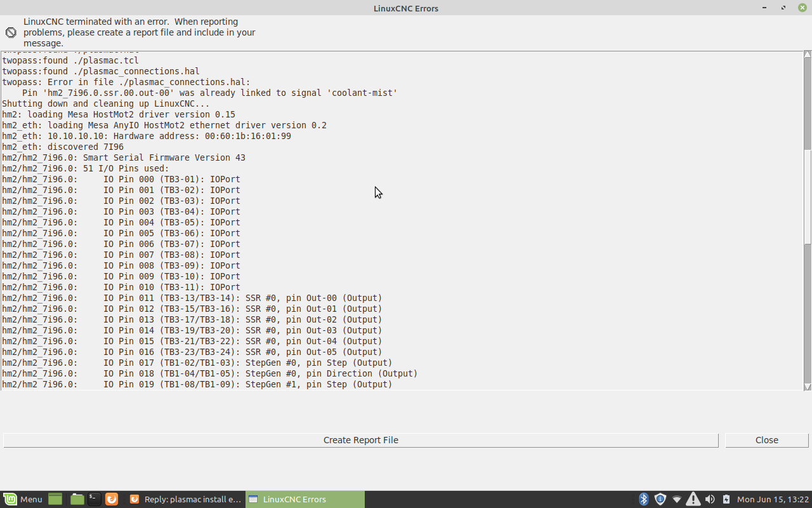Click the line mentioning signal 'coolant-mist'
The width and height of the screenshot is (812, 508).
(x=210, y=93)
